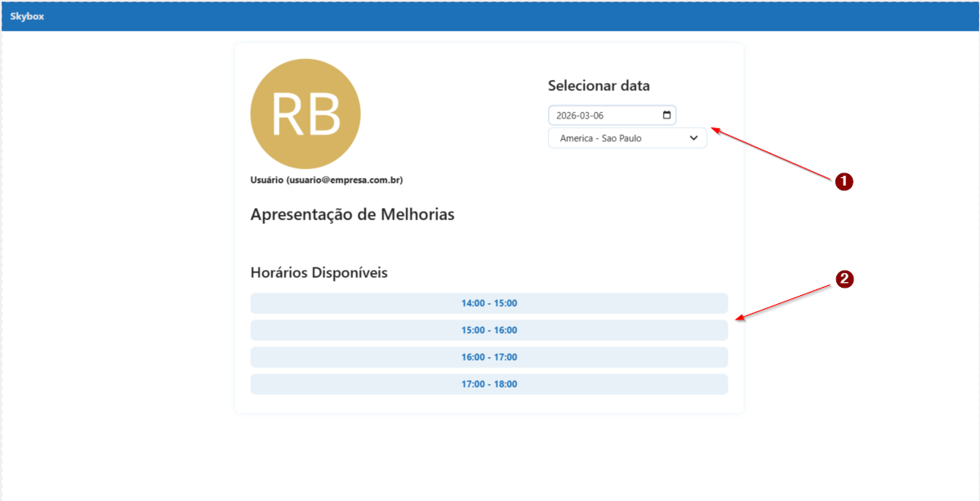Click the Skybox brand in header
Image resolution: width=980 pixels, height=501 pixels.
tap(27, 16)
